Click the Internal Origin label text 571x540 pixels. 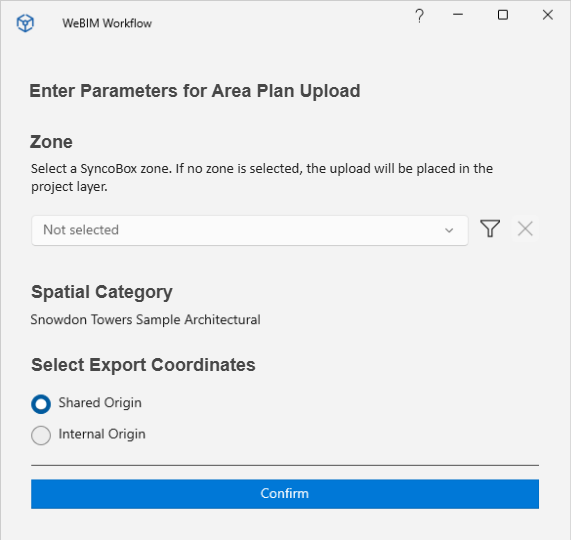tap(102, 434)
